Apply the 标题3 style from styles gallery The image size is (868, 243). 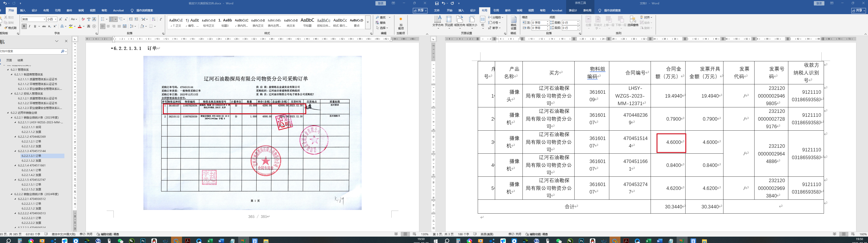click(225, 23)
